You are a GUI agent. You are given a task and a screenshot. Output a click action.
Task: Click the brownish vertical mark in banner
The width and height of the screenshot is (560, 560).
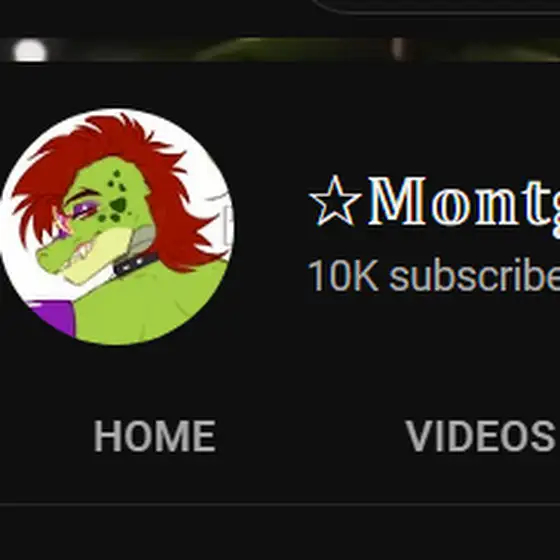(398, 49)
